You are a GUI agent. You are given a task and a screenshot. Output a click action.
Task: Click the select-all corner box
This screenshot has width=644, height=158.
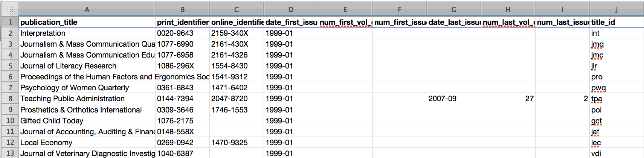[x=10, y=9]
